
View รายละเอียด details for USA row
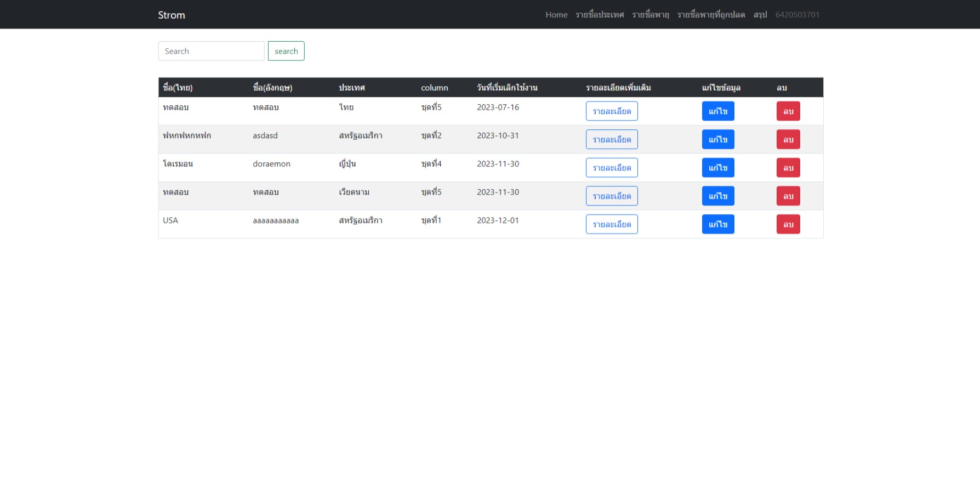612,224
